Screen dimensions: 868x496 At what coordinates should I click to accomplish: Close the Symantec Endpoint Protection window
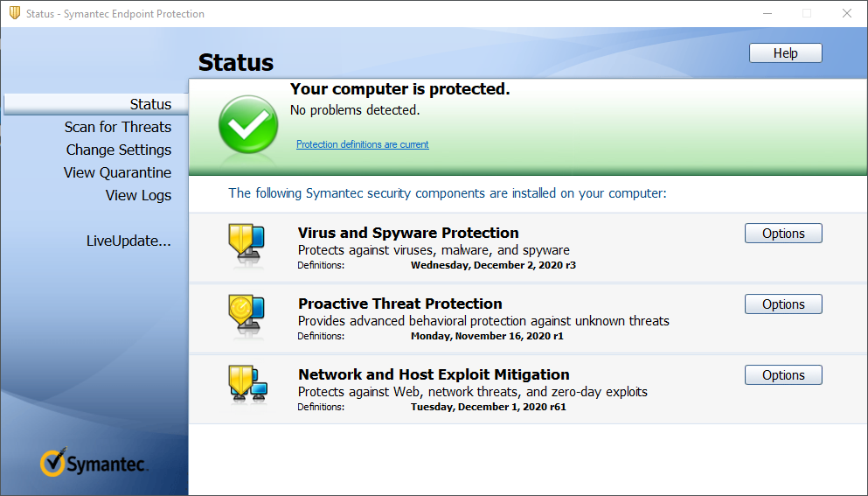coord(846,13)
